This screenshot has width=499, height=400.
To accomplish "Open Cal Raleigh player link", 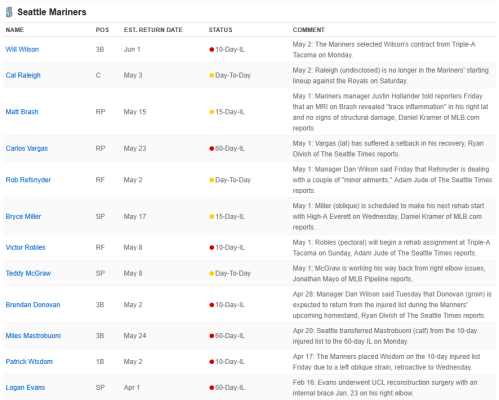I will pyautogui.click(x=23, y=75).
